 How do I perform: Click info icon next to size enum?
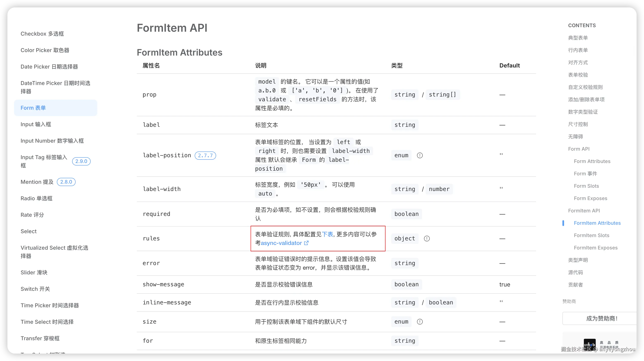pos(420,322)
